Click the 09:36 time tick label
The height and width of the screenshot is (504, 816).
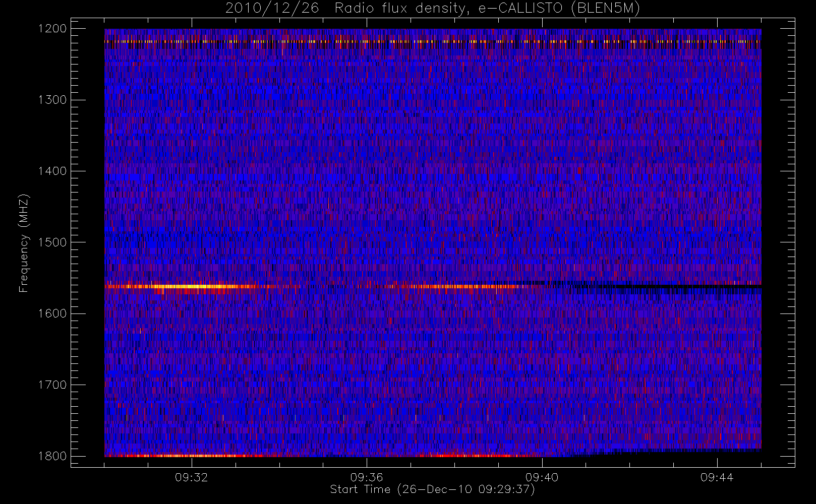pos(367,477)
